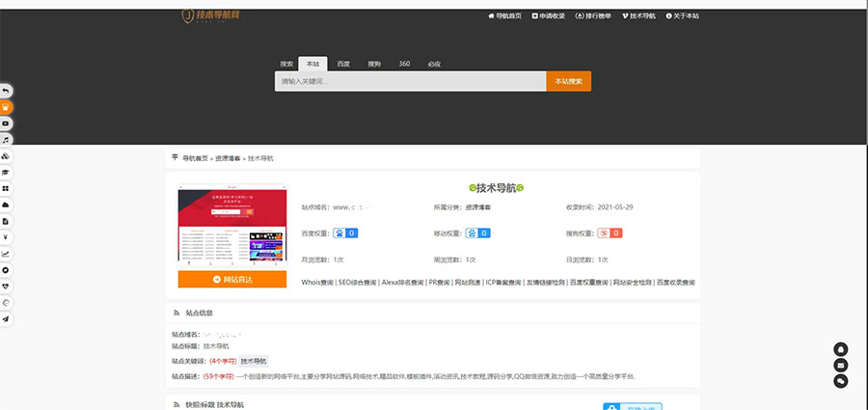This screenshot has height=410, width=868.
Task: Select the 360 search tab
Action: coord(404,64)
